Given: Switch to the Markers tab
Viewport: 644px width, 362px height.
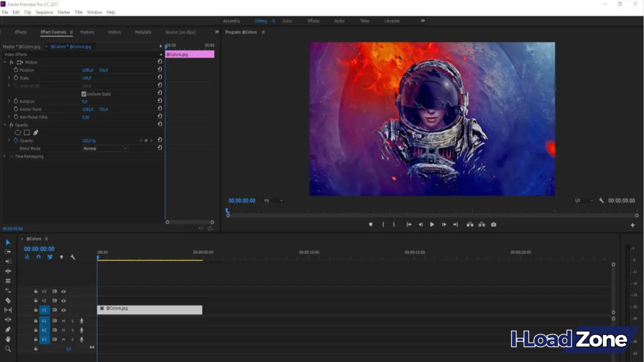Looking at the screenshot, I should tap(87, 32).
